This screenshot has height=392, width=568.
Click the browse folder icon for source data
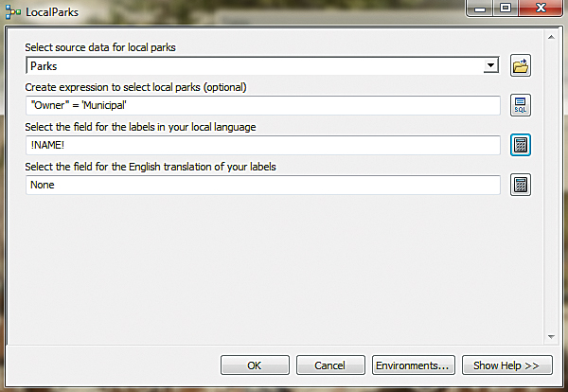click(520, 65)
